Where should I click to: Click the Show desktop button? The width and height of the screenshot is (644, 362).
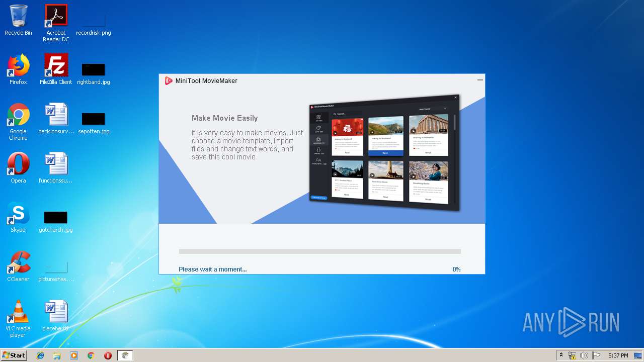click(x=638, y=355)
